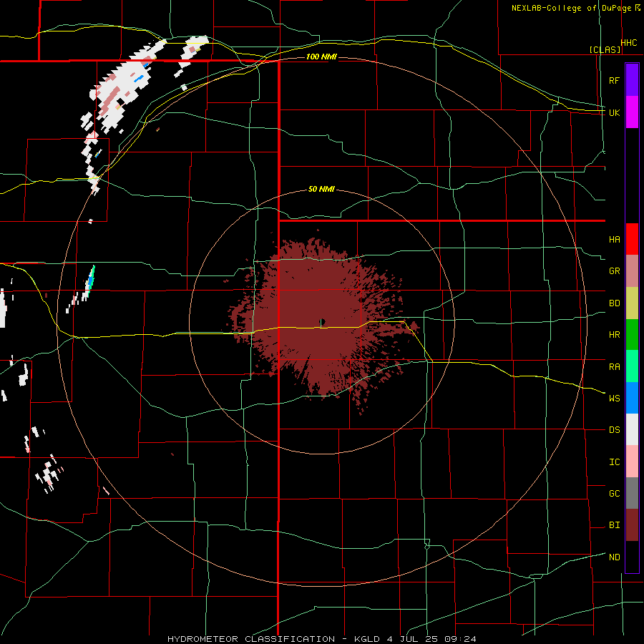
Task: Click the RA legend label
Action: [x=614, y=367]
